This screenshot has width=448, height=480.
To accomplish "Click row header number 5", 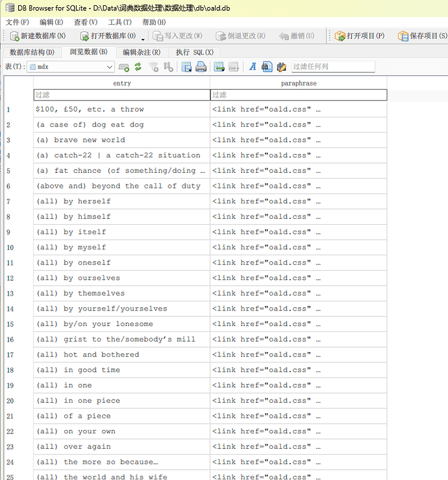I will coord(18,171).
